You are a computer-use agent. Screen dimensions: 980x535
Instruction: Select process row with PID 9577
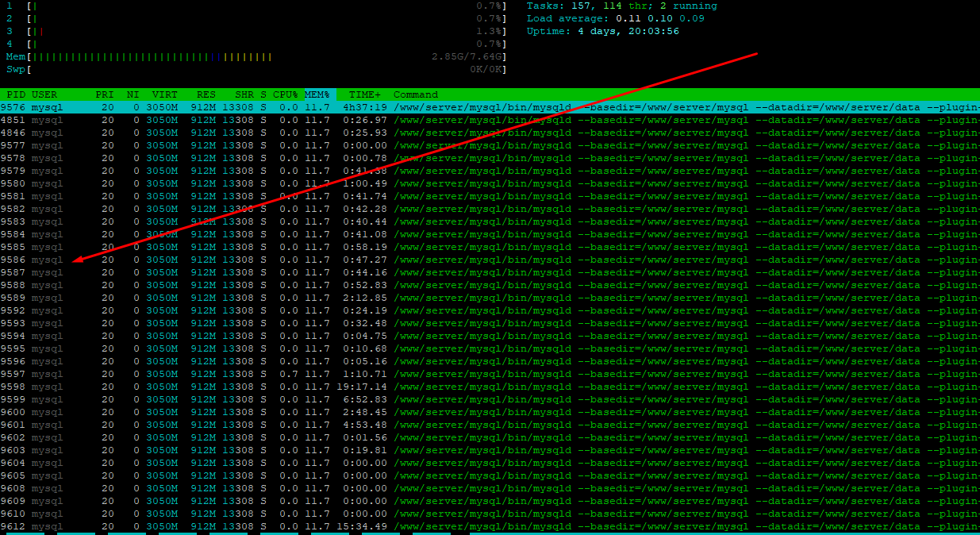pos(490,145)
